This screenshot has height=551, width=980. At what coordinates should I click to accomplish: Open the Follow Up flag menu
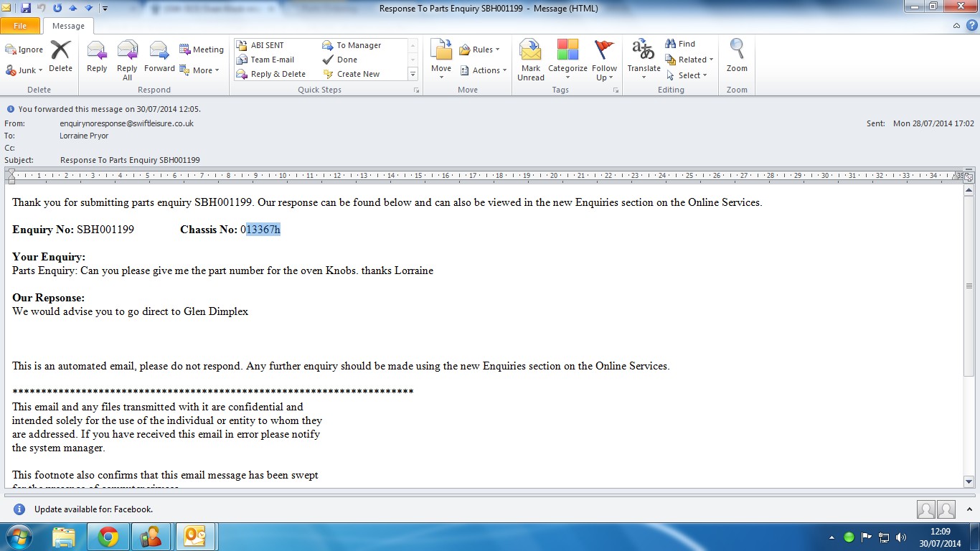[x=605, y=59]
